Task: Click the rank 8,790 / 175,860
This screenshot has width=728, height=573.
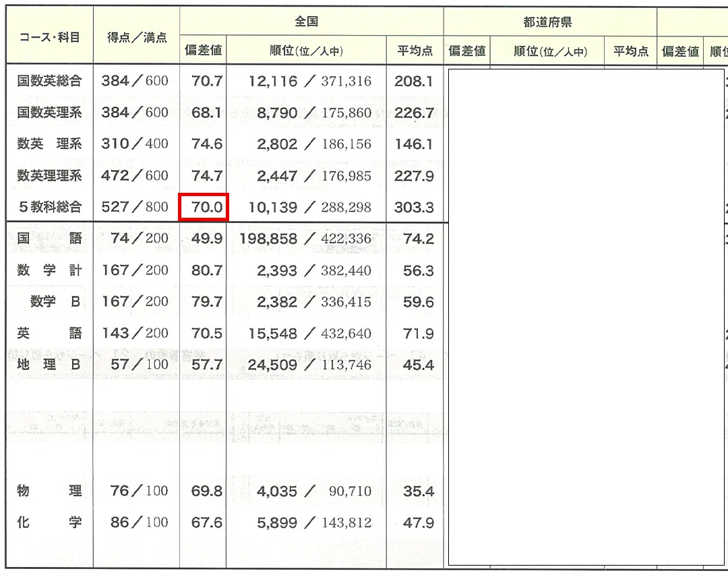Action: [x=314, y=113]
